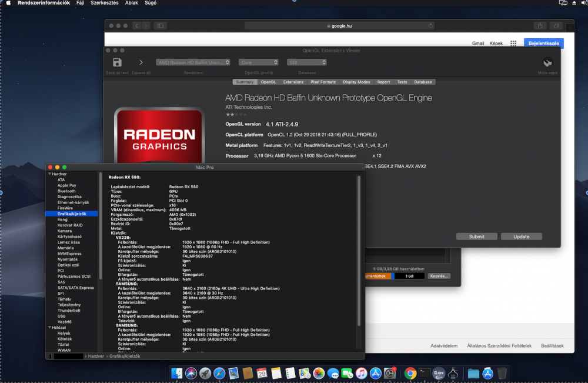Open Trash in the Dock

click(502, 373)
